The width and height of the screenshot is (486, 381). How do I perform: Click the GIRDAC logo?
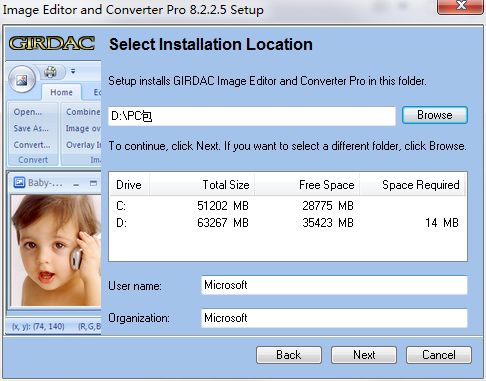pos(52,43)
